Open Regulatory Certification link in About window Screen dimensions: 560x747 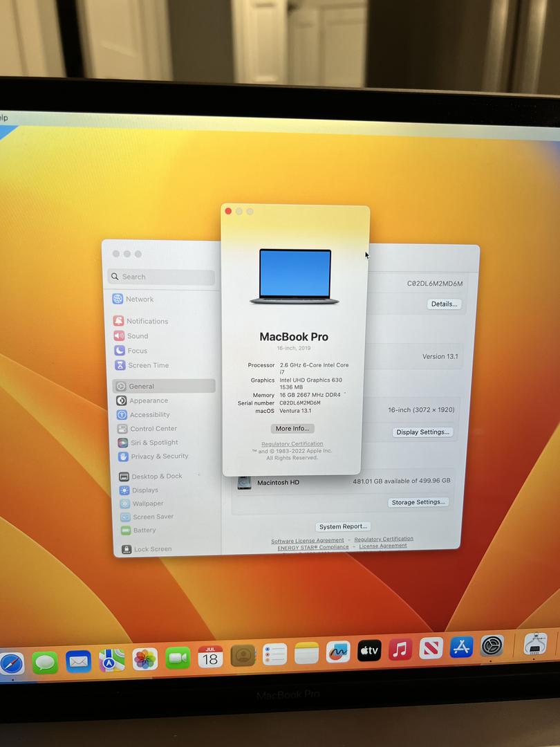click(292, 444)
